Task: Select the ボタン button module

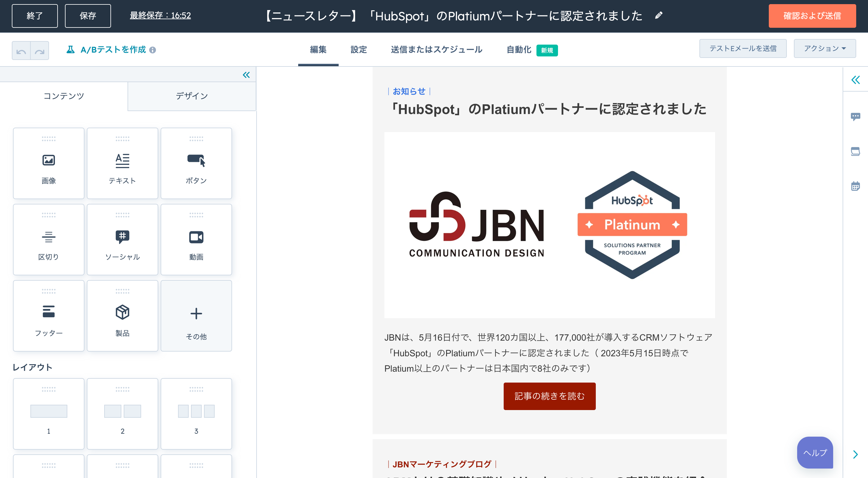Action: pyautogui.click(x=196, y=163)
